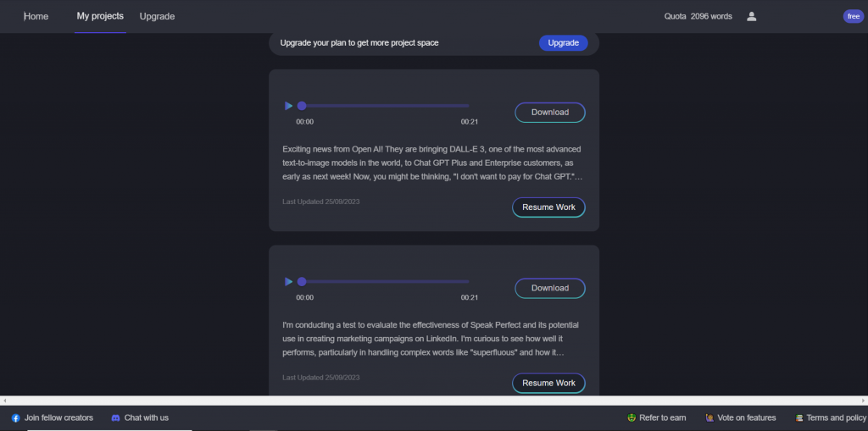Click the Discord chat icon
868x431 pixels.
pos(115,418)
